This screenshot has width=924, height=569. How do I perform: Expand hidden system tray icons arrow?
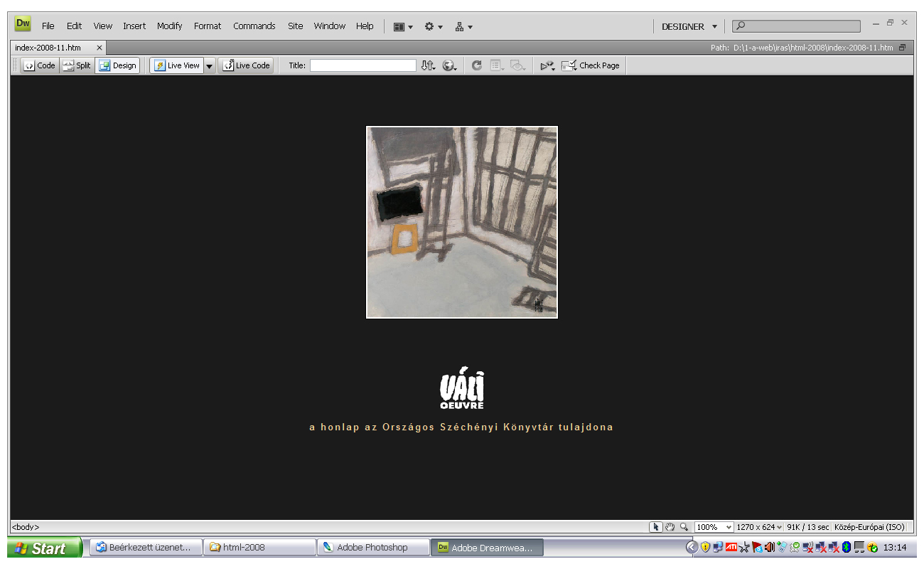692,547
